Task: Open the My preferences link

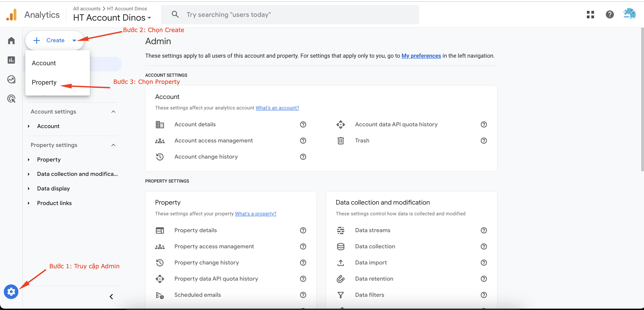Action: click(x=421, y=56)
